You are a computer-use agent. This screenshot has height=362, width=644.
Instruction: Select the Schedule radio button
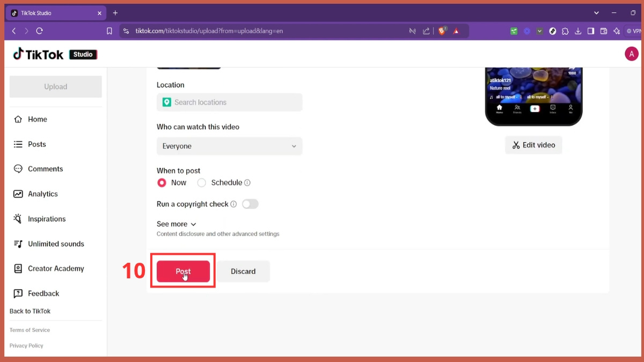point(202,183)
